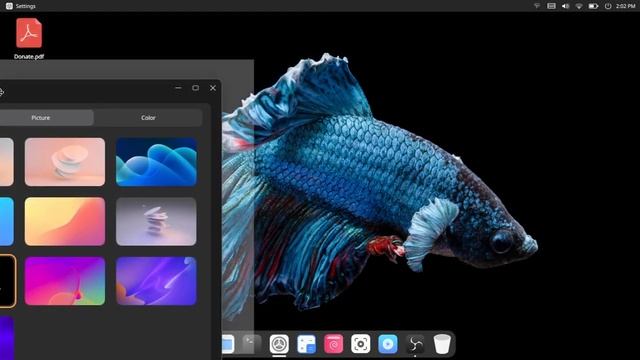640x360 pixels.
Task: Close the wallpaper settings window
Action: (213, 88)
